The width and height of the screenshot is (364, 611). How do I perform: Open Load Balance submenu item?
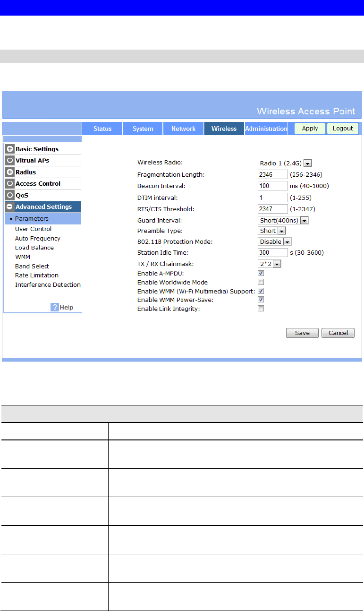pos(34,248)
